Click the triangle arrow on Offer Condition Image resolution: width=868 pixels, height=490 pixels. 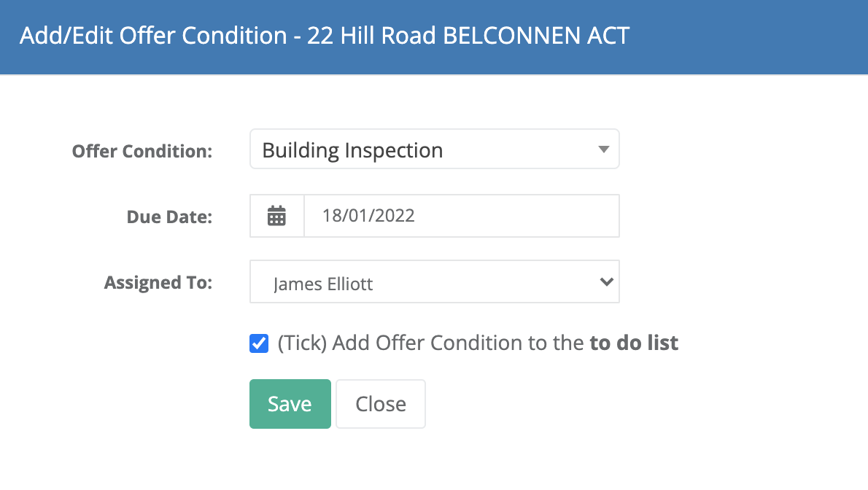(604, 149)
